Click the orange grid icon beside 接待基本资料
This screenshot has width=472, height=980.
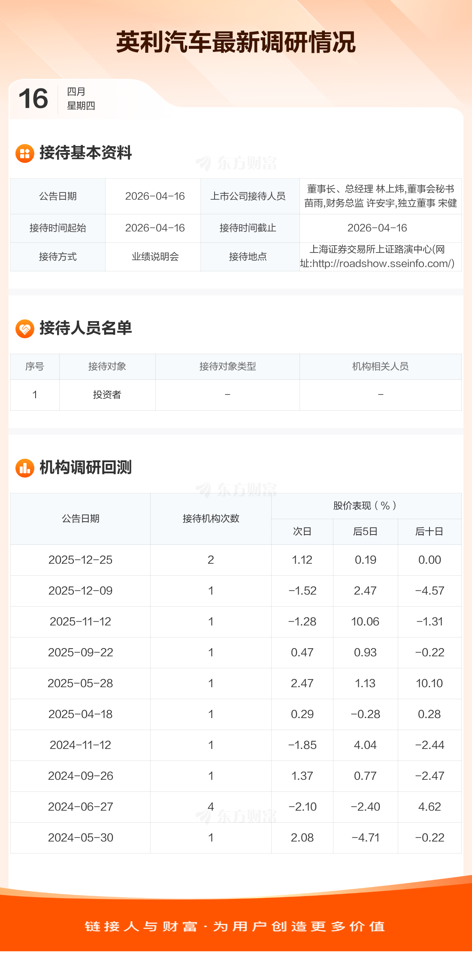[x=25, y=153]
